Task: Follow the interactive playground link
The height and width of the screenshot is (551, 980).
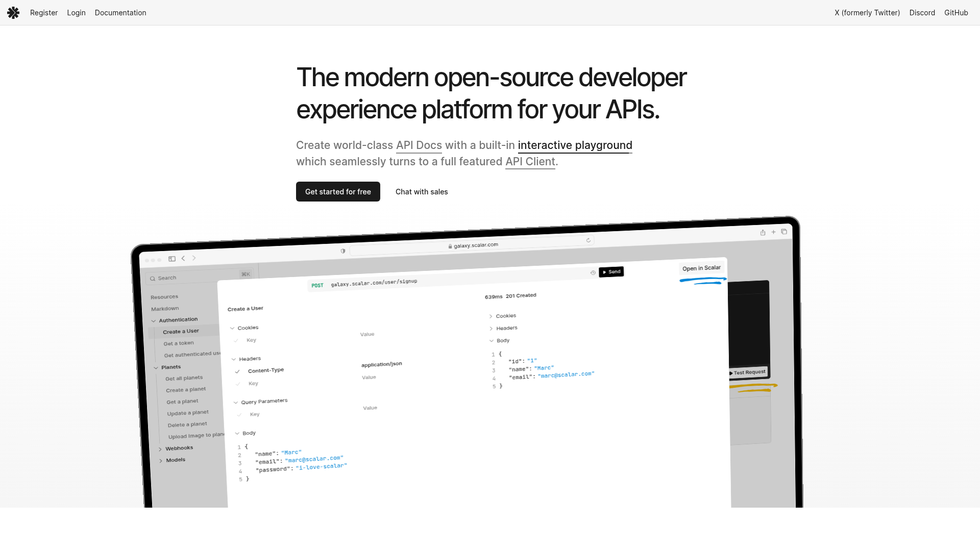Action: click(x=575, y=145)
